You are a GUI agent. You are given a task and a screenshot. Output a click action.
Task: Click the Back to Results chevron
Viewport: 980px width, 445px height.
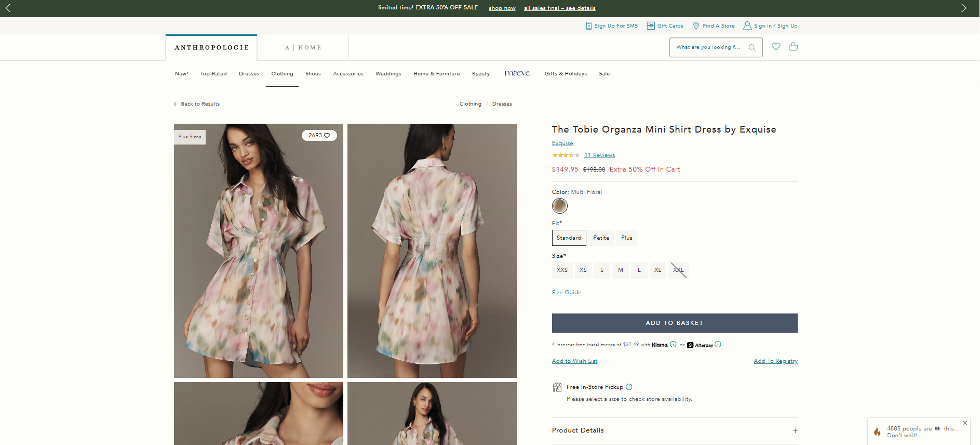pyautogui.click(x=175, y=104)
